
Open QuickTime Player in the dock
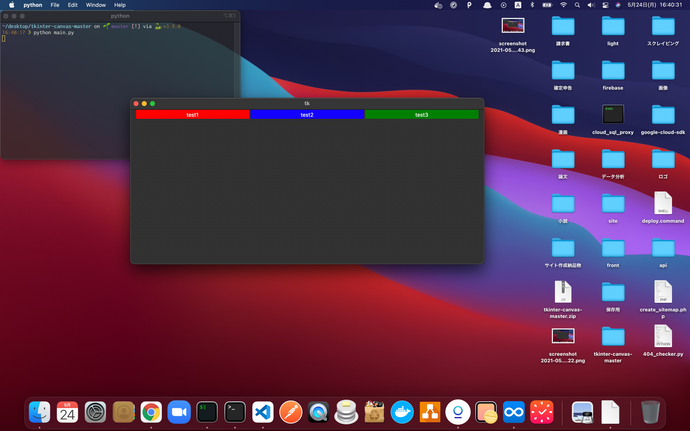[x=319, y=412]
